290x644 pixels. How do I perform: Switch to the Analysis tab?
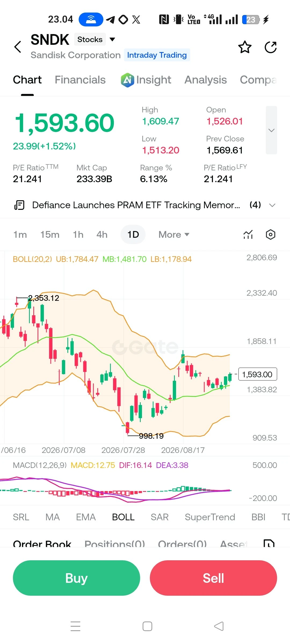[206, 80]
